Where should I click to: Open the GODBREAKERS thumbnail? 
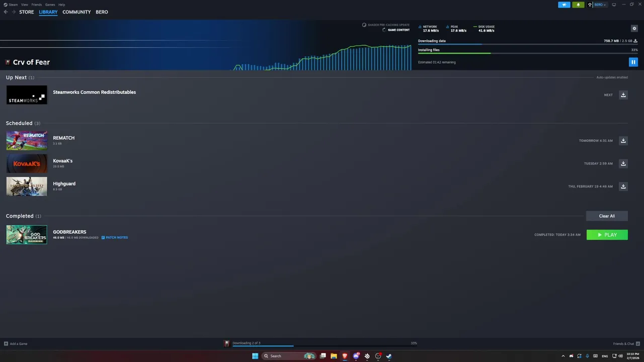pos(27,235)
